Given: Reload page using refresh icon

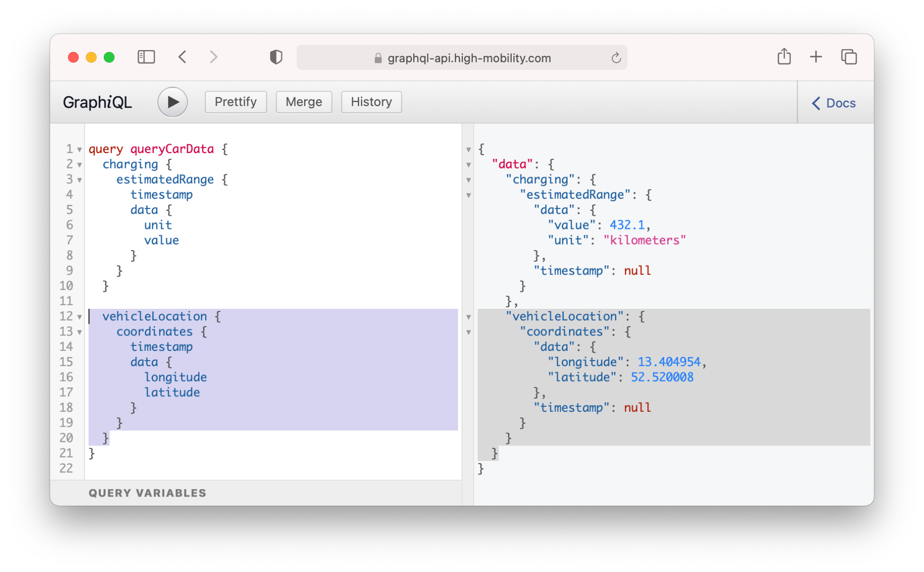Looking at the screenshot, I should tap(616, 58).
